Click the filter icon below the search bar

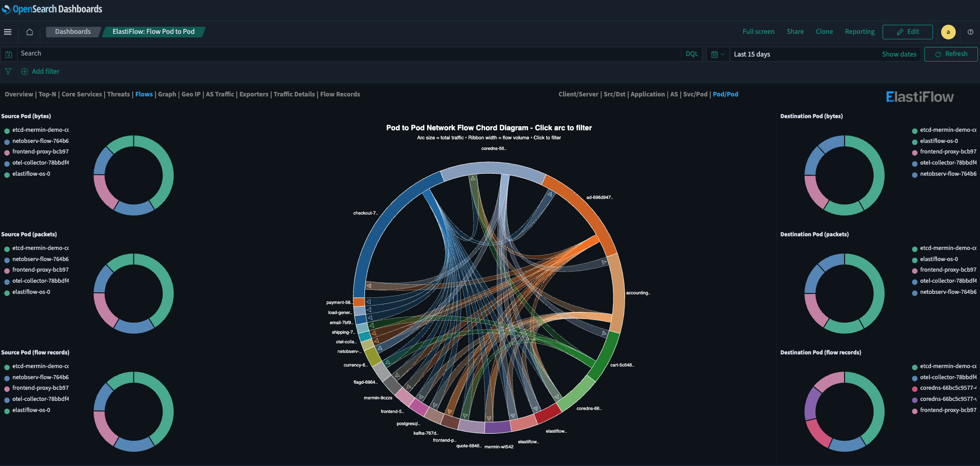8,71
